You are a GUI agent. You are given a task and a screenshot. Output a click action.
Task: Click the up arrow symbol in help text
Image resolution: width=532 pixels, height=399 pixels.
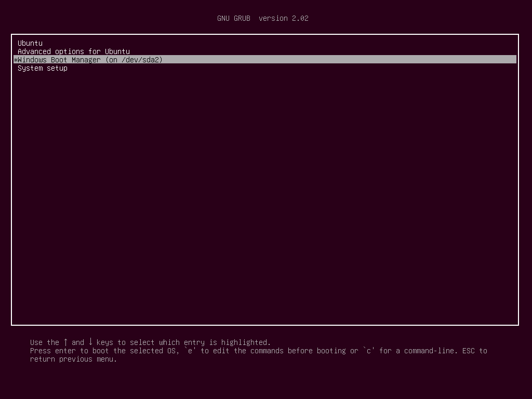[x=64, y=342]
